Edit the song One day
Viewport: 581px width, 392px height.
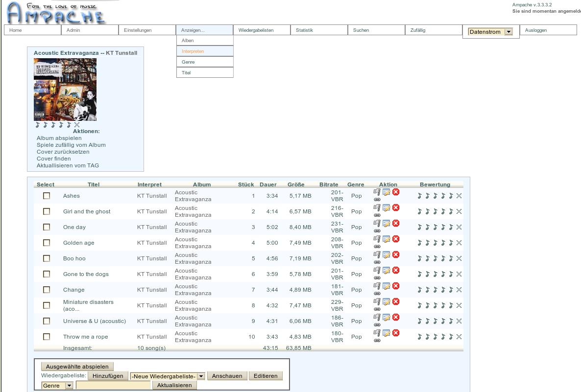click(x=387, y=223)
